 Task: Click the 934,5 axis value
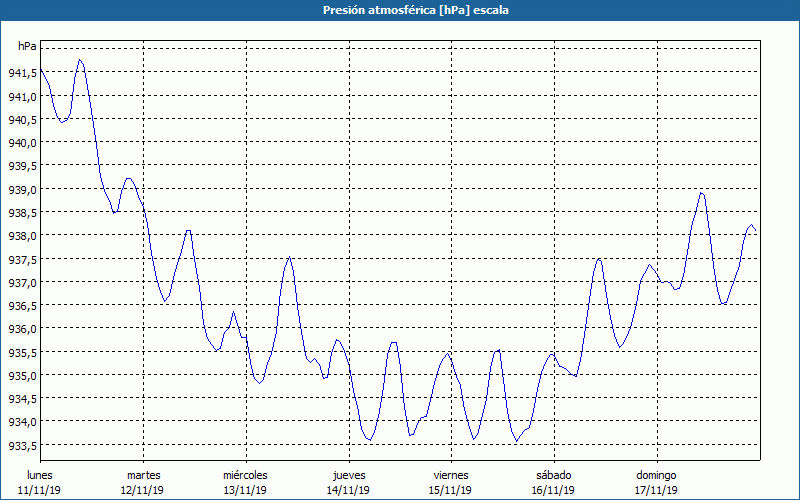pyautogui.click(x=22, y=399)
